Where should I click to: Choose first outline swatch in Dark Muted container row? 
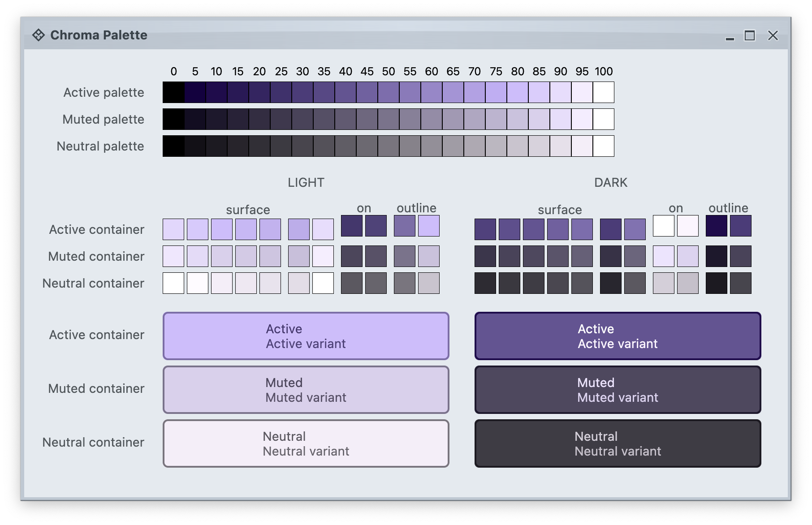point(717,256)
